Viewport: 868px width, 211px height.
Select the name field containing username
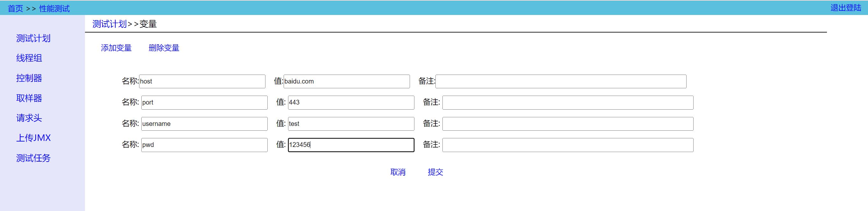[204, 124]
